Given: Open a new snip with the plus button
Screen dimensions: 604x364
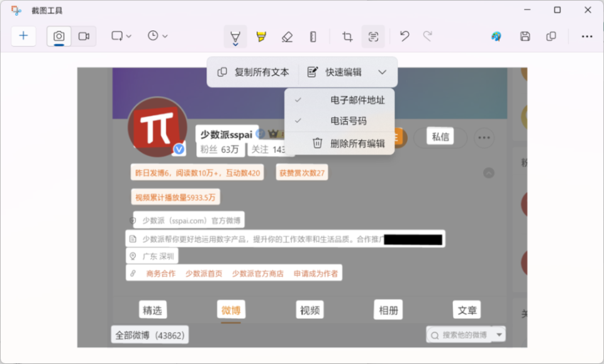Looking at the screenshot, I should pyautogui.click(x=23, y=36).
